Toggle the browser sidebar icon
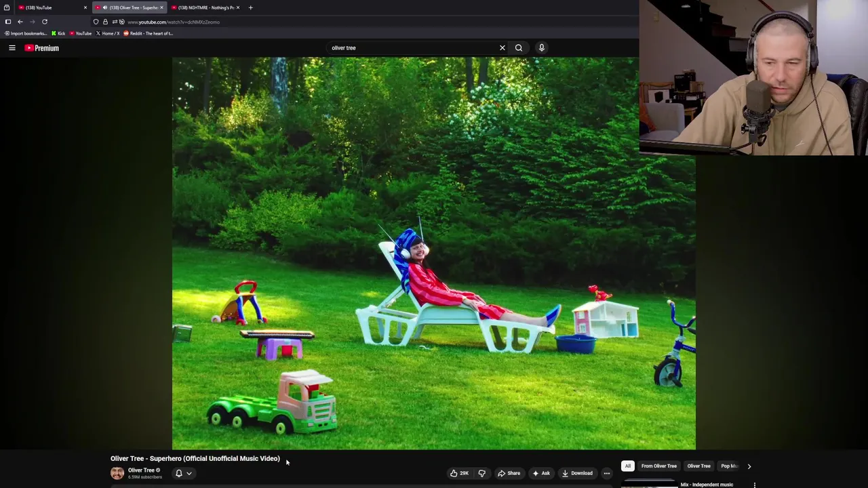Viewport: 868px width, 488px height. coord(8,22)
